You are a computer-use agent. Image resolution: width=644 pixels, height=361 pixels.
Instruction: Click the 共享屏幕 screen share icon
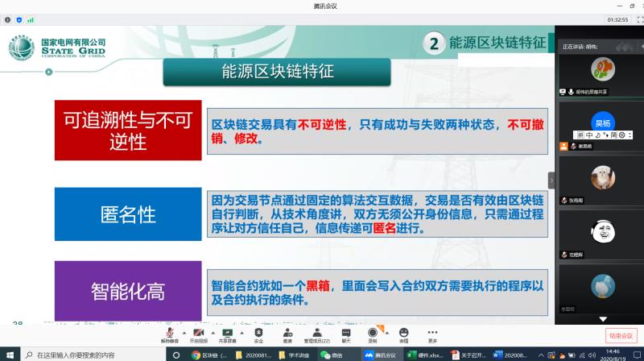point(228,332)
